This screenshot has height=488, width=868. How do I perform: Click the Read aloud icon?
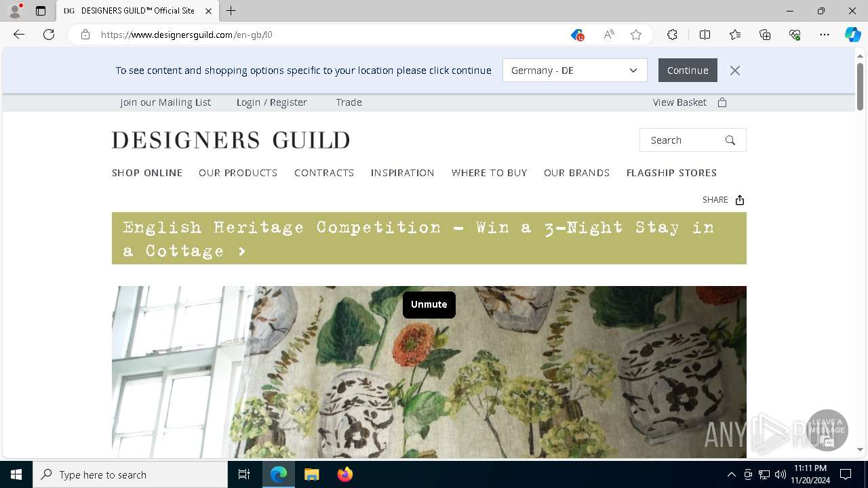(609, 35)
